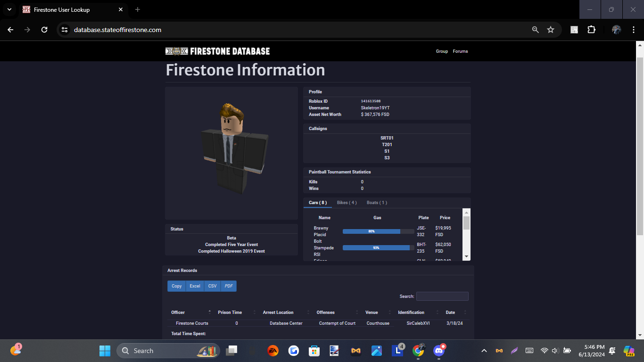Close the Firestone User Lookup tab

point(121,9)
